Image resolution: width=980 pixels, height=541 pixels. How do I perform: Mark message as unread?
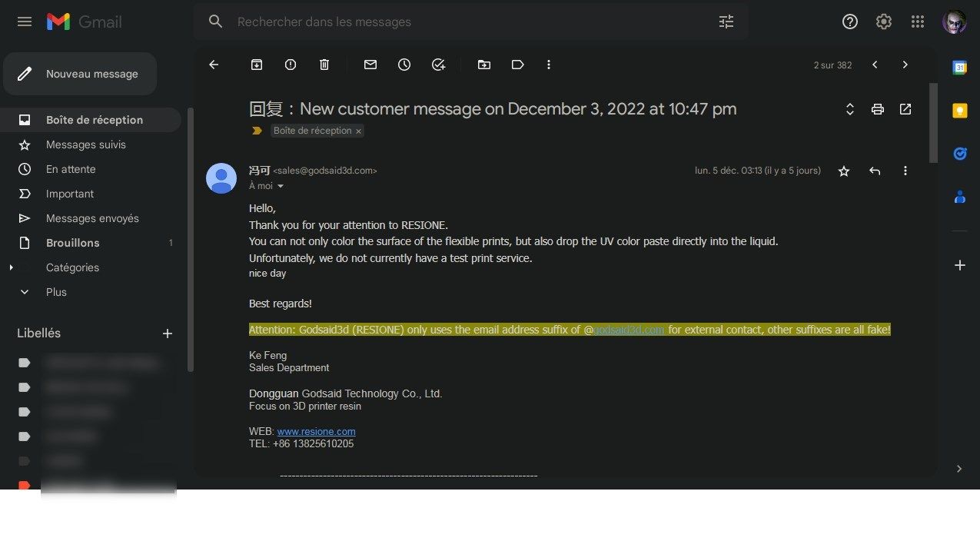pyautogui.click(x=370, y=65)
